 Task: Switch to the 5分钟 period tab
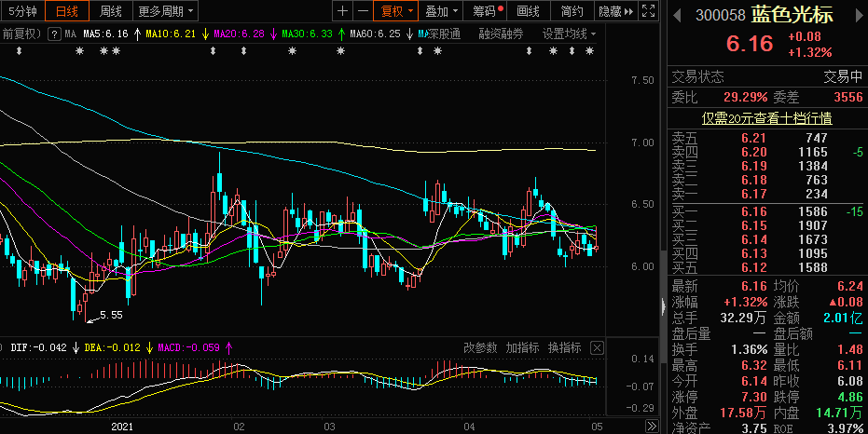pyautogui.click(x=22, y=11)
